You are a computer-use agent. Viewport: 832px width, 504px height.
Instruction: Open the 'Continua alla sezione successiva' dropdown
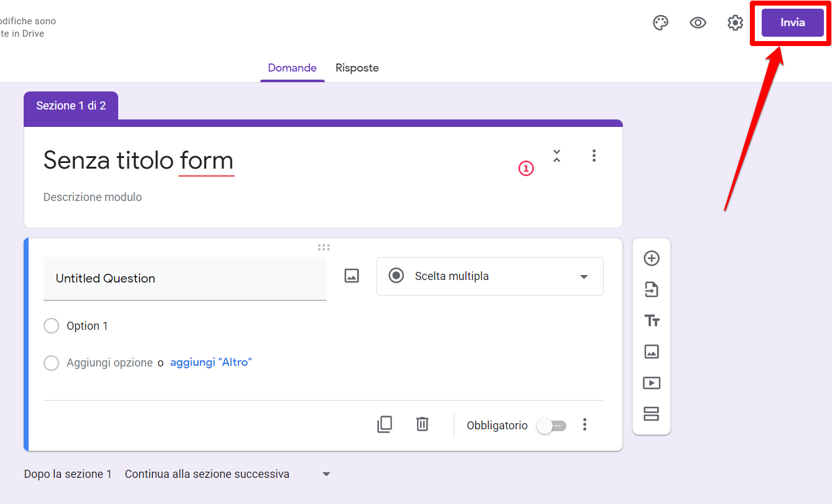coord(227,474)
